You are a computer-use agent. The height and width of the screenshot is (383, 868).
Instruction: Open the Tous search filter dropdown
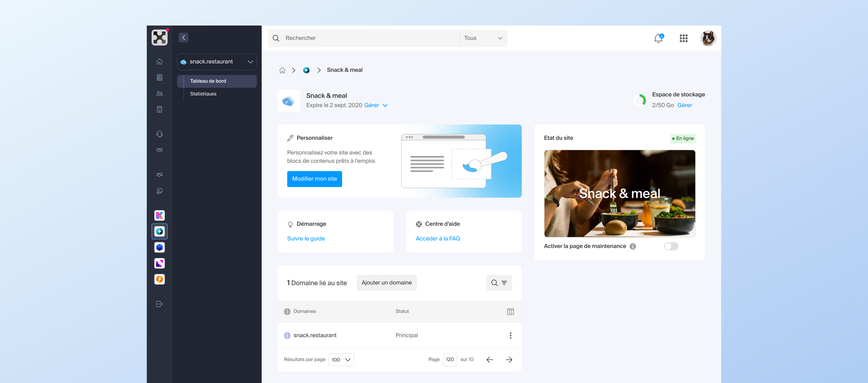tap(483, 38)
